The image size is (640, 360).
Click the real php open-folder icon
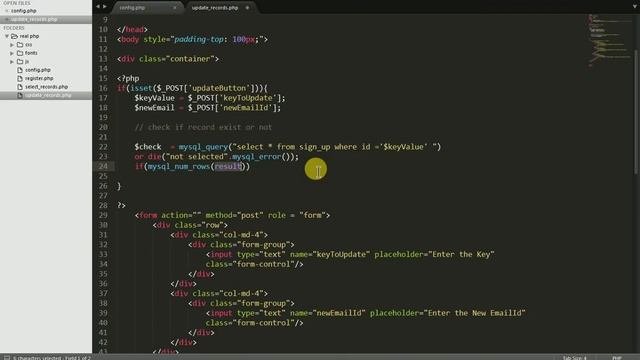coord(14,36)
